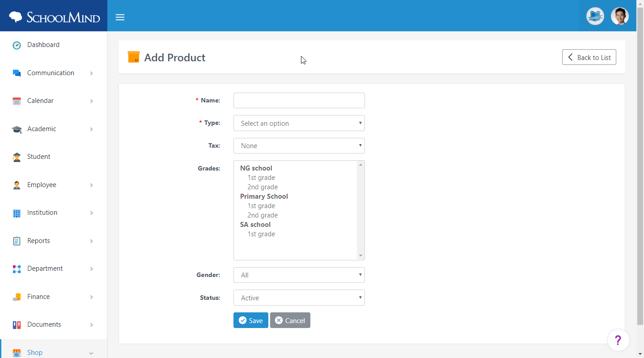This screenshot has width=644, height=358.
Task: Click the Calendar sidebar icon
Action: (x=17, y=101)
